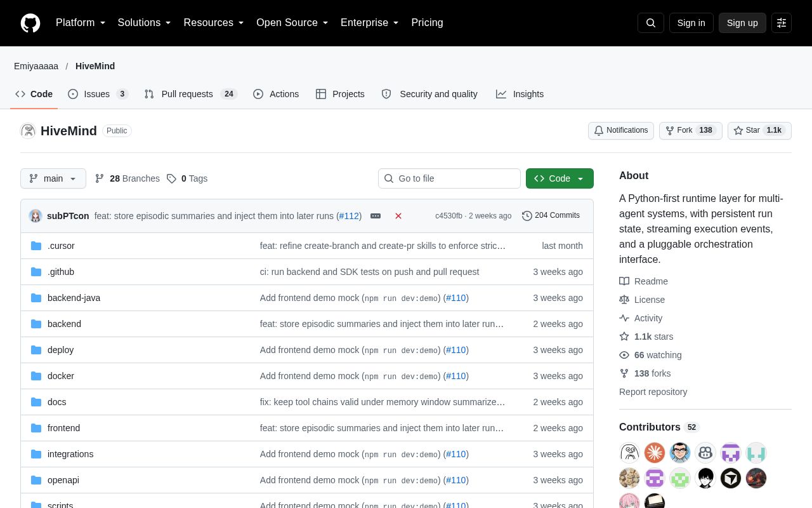Open the Projects tab
This screenshot has height=508, width=812.
(340, 94)
